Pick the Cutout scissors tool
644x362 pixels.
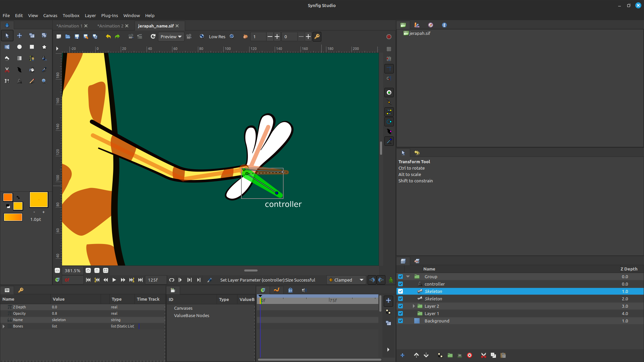coord(7,70)
